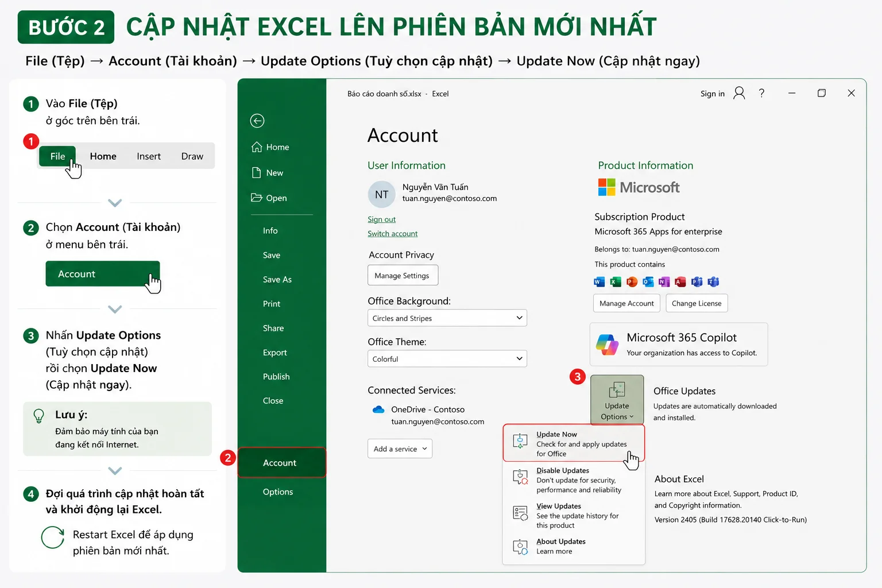This screenshot has height=588, width=882.
Task: Open the Update Options dropdown button
Action: [617, 400]
